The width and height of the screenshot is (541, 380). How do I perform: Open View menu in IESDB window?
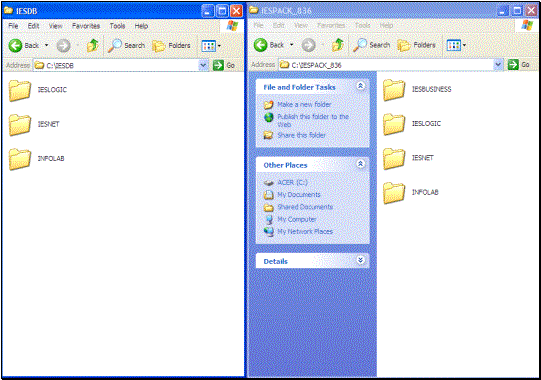[56, 26]
